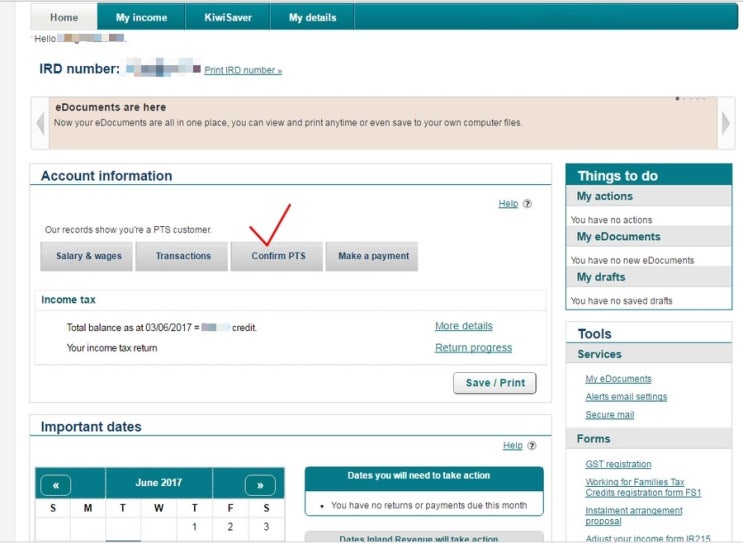Open Transactions button
Screen dimensions: 743x543
coord(181,256)
